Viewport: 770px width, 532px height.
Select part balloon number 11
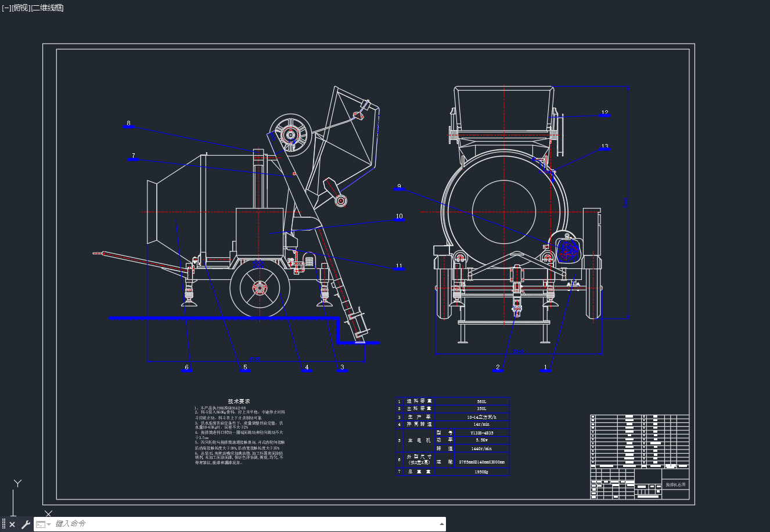399,267
